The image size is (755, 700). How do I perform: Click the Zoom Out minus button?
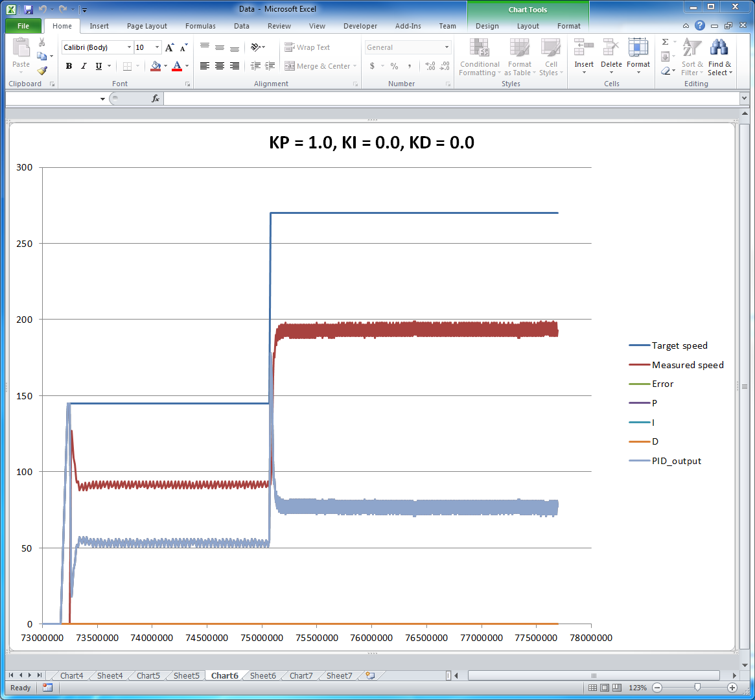tap(657, 688)
